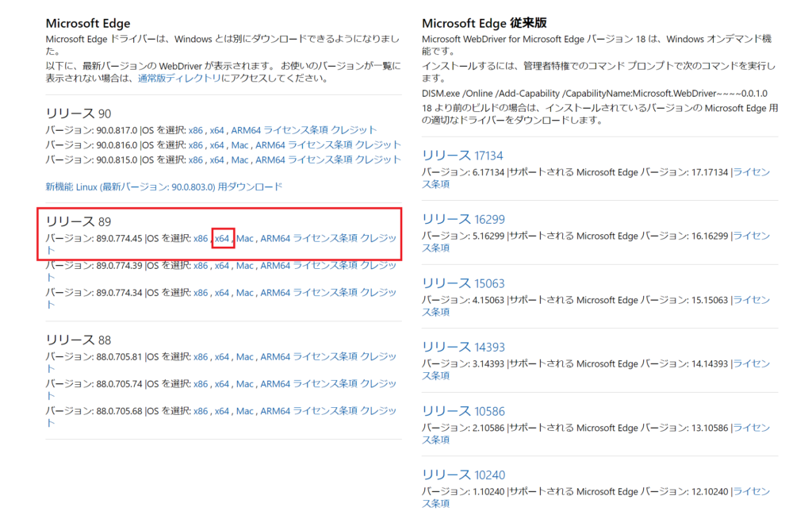Download ARM64 driver for version 90.0.816.0

(x=270, y=145)
